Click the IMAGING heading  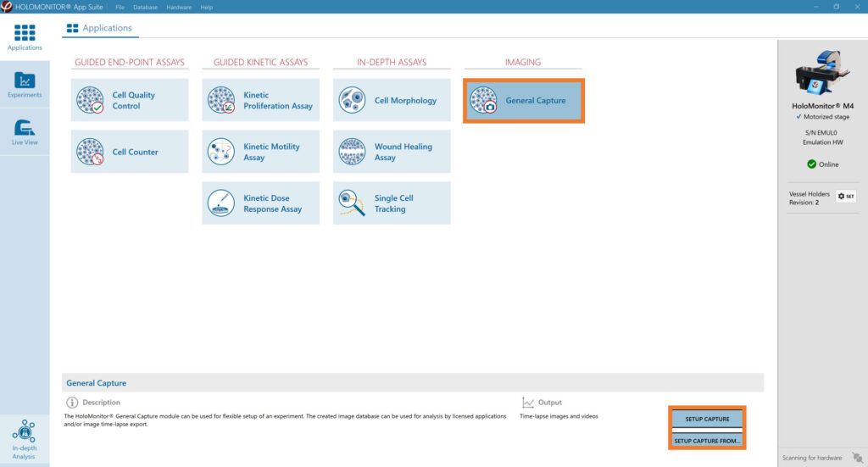coord(522,62)
